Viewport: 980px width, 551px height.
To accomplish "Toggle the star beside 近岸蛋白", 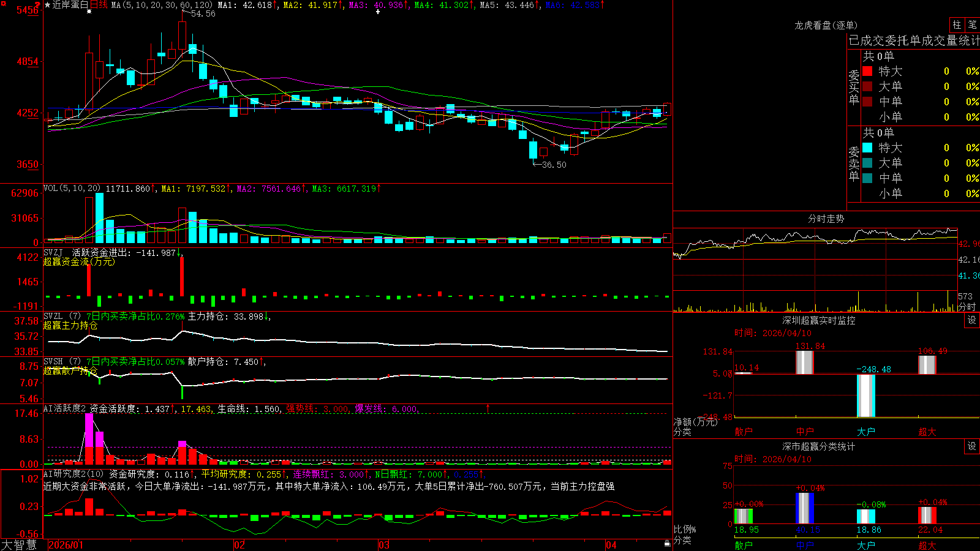I will click(x=47, y=5).
